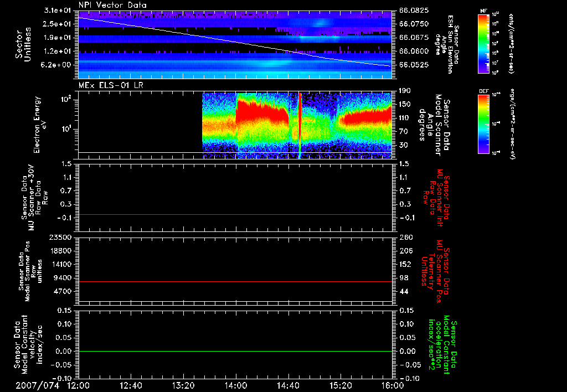Viewport: 567px width, 392px height.
Task: Click the 2.5e+01 sector tick label
Action: [x=58, y=24]
